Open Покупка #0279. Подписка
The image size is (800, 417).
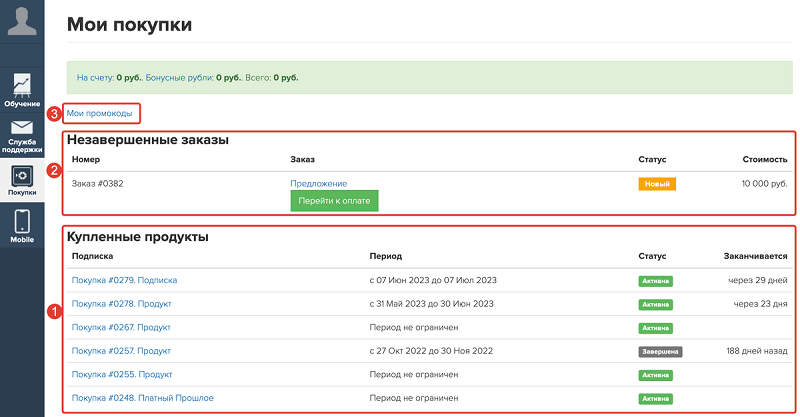pyautogui.click(x=124, y=280)
